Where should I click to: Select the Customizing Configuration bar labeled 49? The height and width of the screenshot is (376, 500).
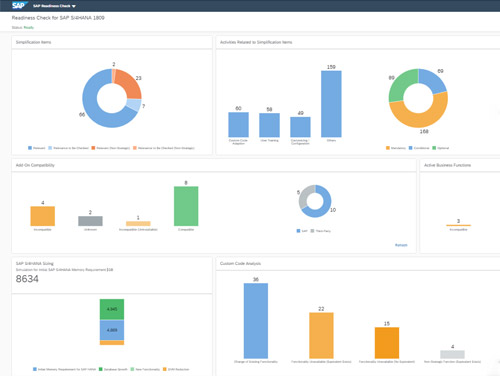pyautogui.click(x=300, y=127)
